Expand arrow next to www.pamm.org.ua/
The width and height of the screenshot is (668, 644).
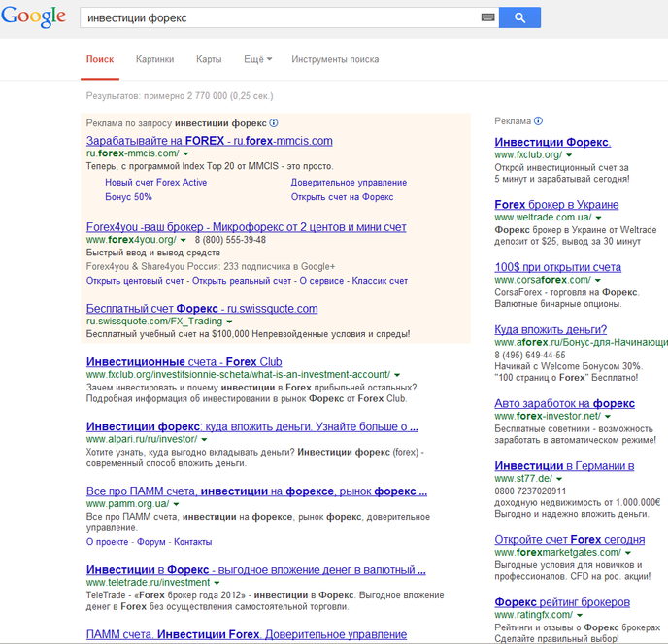point(176,504)
